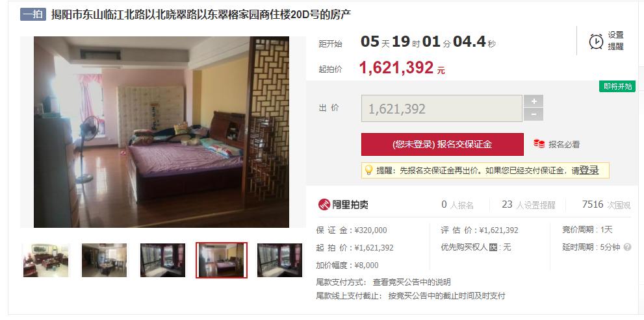Click the red coins 报名必看 icon
The height and width of the screenshot is (320, 644).
point(539,144)
